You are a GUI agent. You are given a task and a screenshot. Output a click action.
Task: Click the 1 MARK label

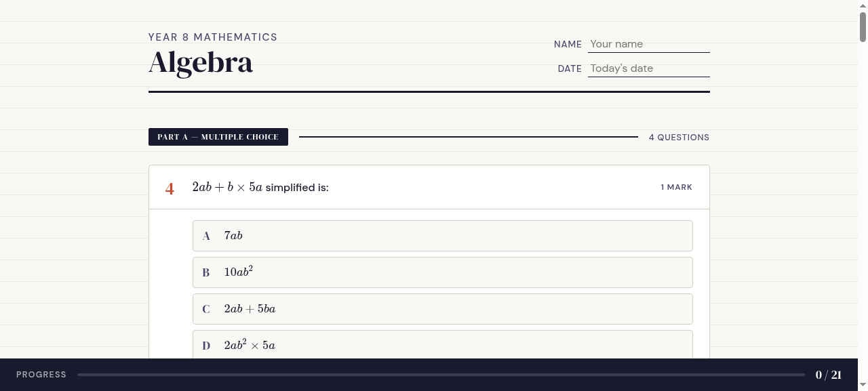(676, 187)
